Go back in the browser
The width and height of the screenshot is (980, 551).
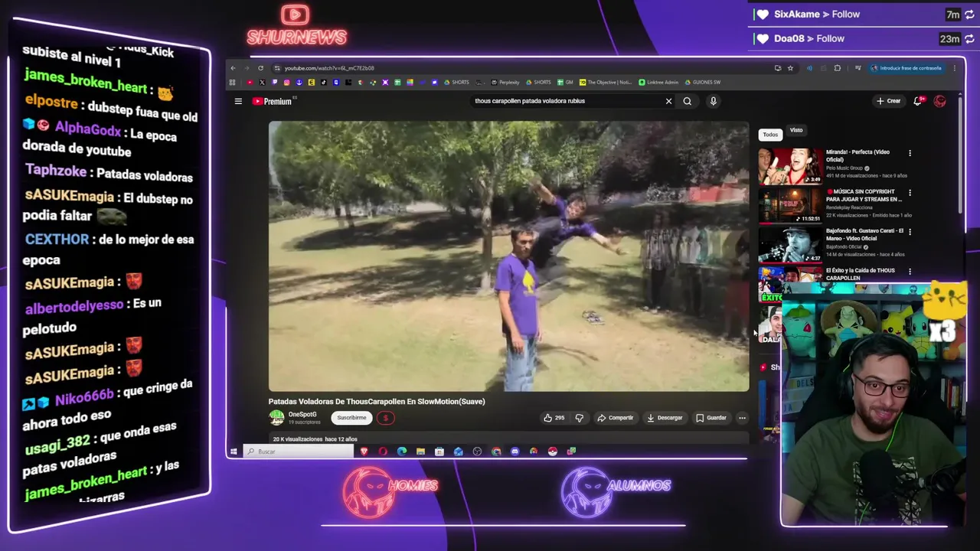tap(233, 68)
